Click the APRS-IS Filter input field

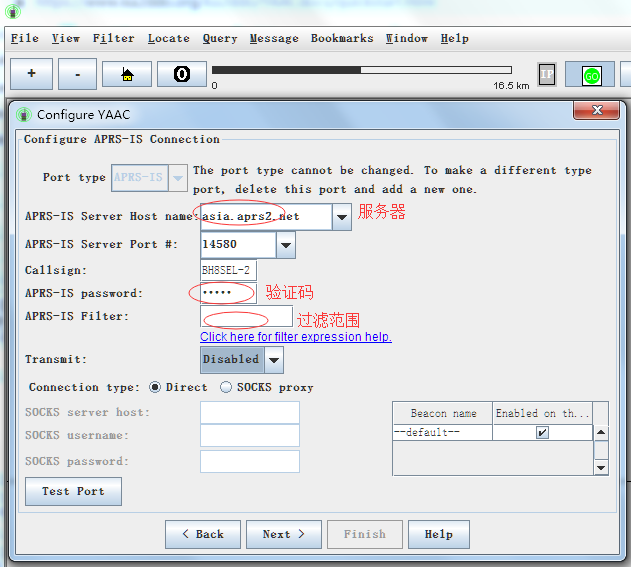tap(246, 317)
